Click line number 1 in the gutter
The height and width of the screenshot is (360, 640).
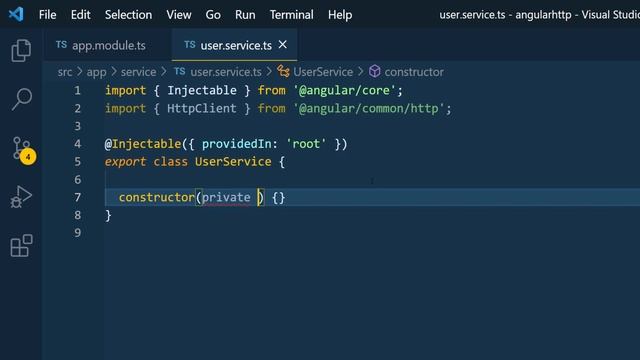pos(77,91)
